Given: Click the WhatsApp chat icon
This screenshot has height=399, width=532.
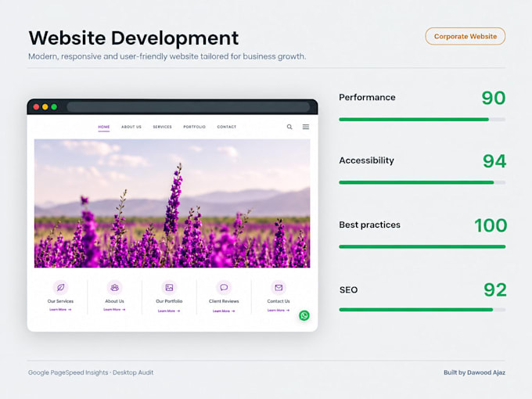Looking at the screenshot, I should point(304,315).
